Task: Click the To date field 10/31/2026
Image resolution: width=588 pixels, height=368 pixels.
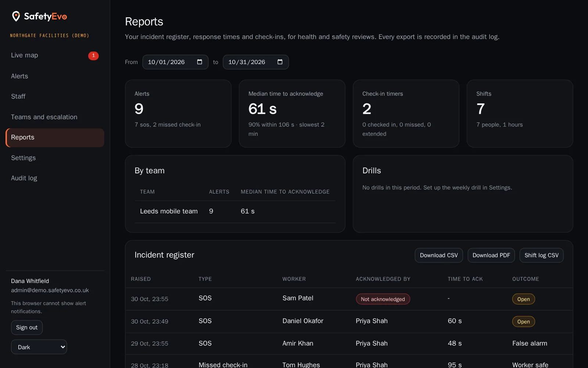Action: [256, 62]
